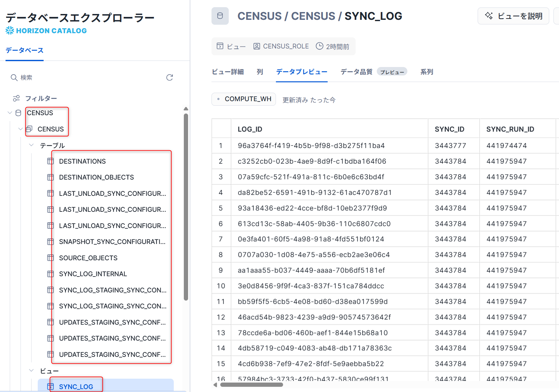Open the データ品質 tab
Screen dimensions: 559x392
(x=356, y=72)
